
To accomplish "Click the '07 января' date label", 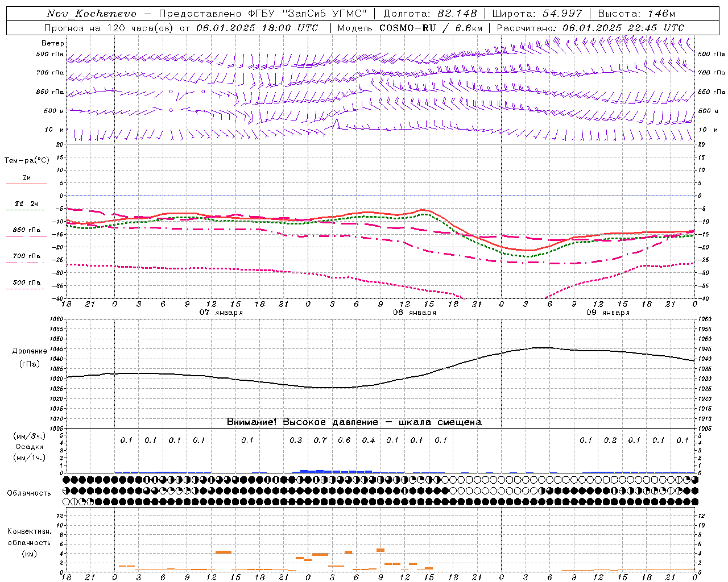I will point(221,313).
